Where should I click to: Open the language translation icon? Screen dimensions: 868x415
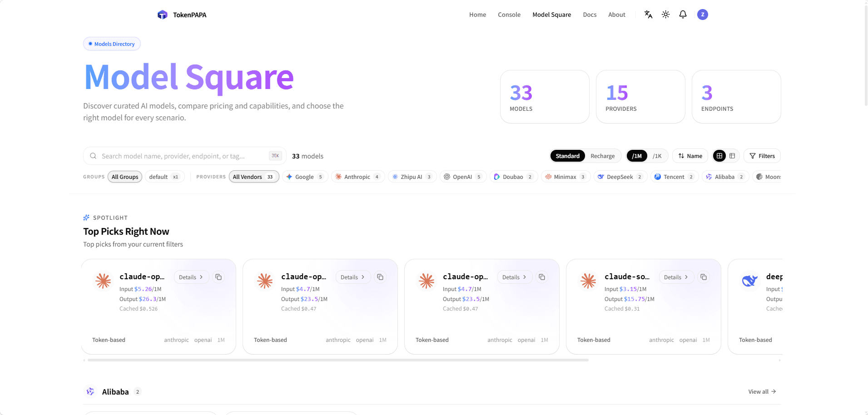648,15
